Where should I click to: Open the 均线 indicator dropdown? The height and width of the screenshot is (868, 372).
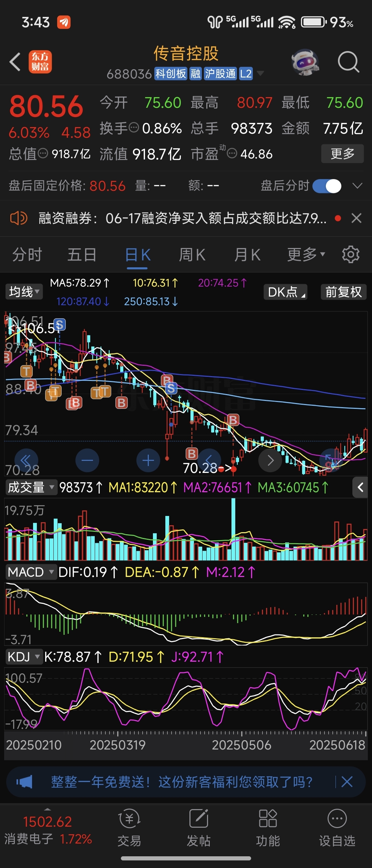24,292
